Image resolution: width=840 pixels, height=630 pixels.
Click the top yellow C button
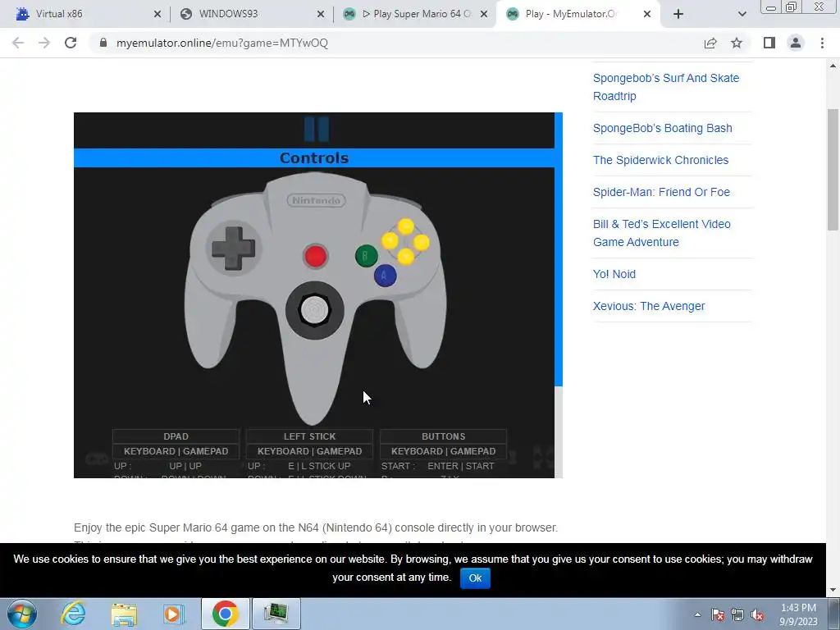click(x=405, y=226)
